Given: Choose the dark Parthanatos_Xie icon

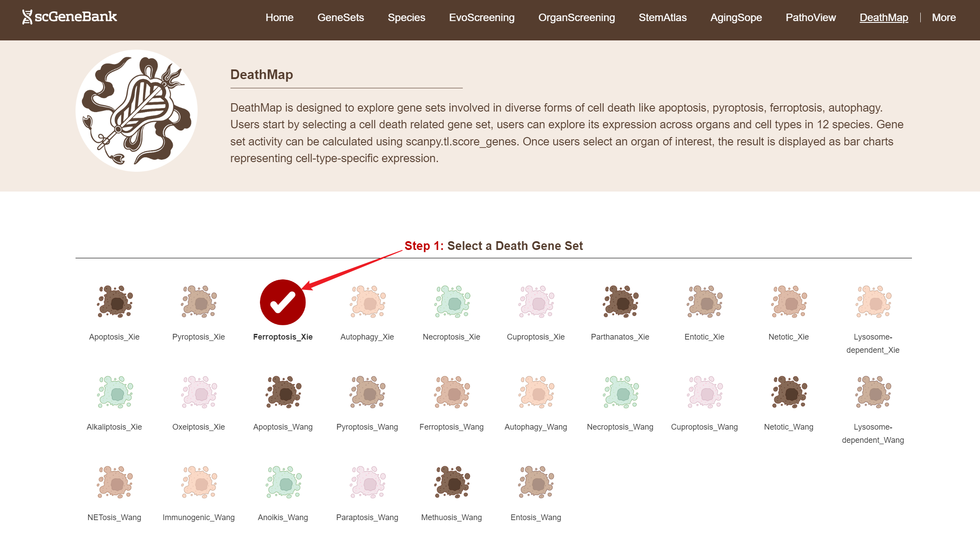Looking at the screenshot, I should click(x=620, y=302).
